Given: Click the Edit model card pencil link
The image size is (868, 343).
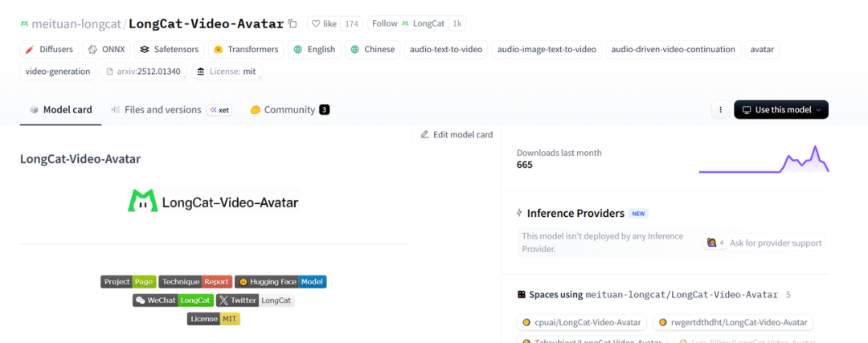Looking at the screenshot, I should (457, 134).
